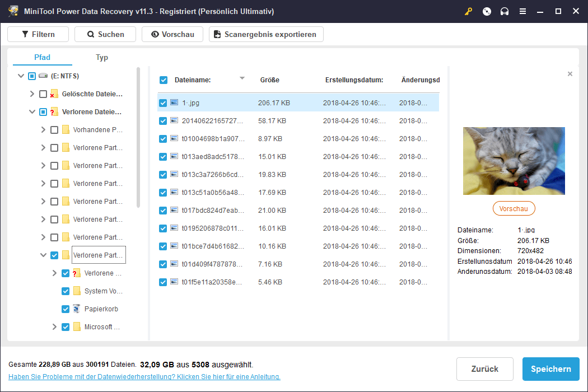Click the Scanergebnis exportieren icon
The image size is (588, 392).
point(217,34)
